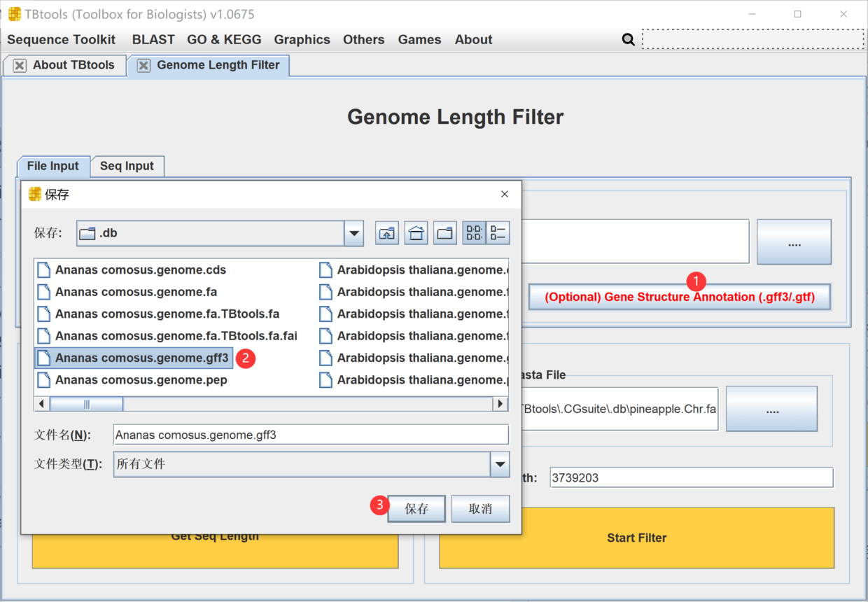Click the horizontal scrollbar thumb in file list
This screenshot has width=868, height=602.
pos(87,404)
